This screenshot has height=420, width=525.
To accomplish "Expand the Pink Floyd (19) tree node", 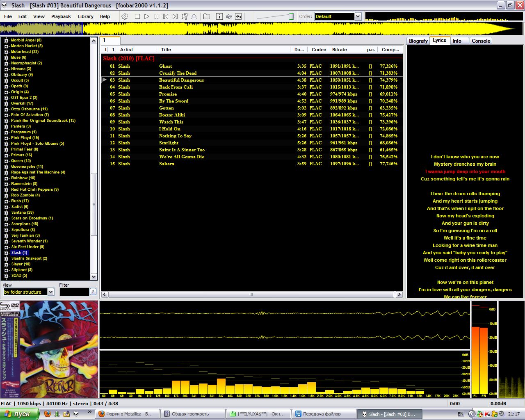I will [6, 138].
